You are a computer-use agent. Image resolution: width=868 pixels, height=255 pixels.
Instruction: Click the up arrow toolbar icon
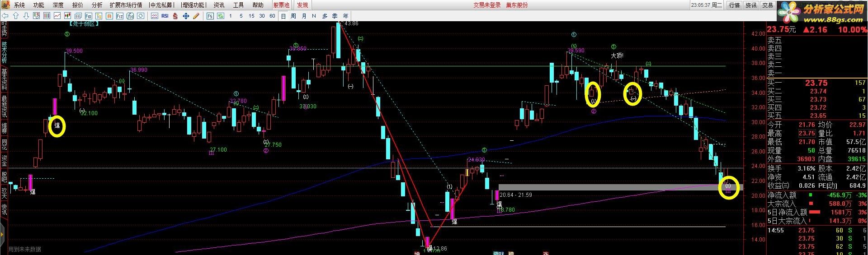[16, 16]
